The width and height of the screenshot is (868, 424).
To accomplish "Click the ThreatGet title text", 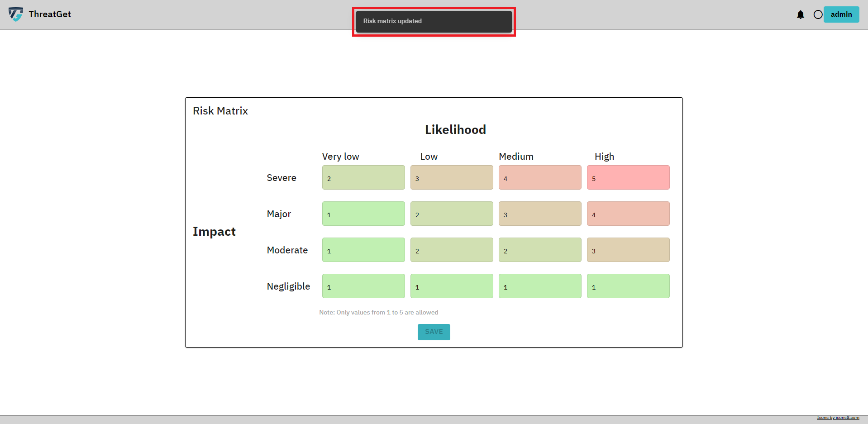I will point(50,14).
